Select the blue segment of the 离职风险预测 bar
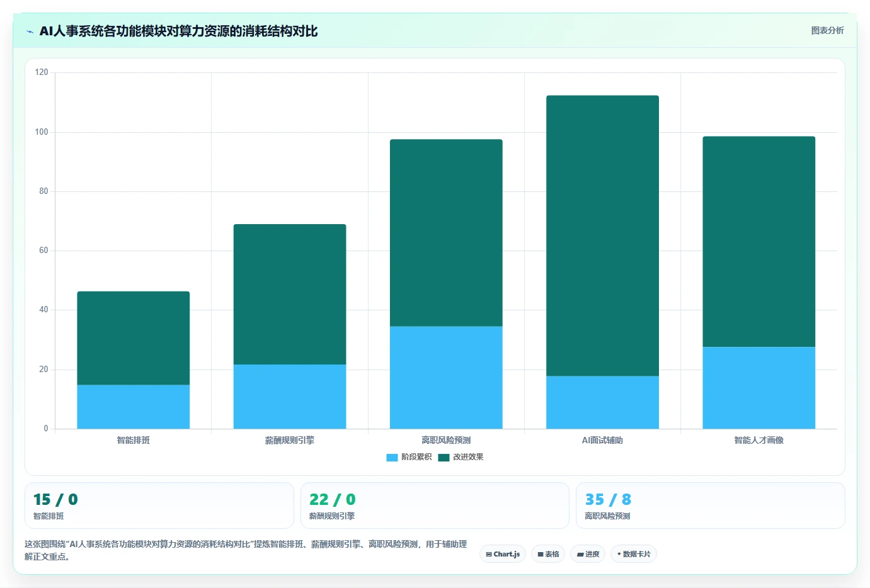This screenshot has width=870, height=588. pos(446,377)
